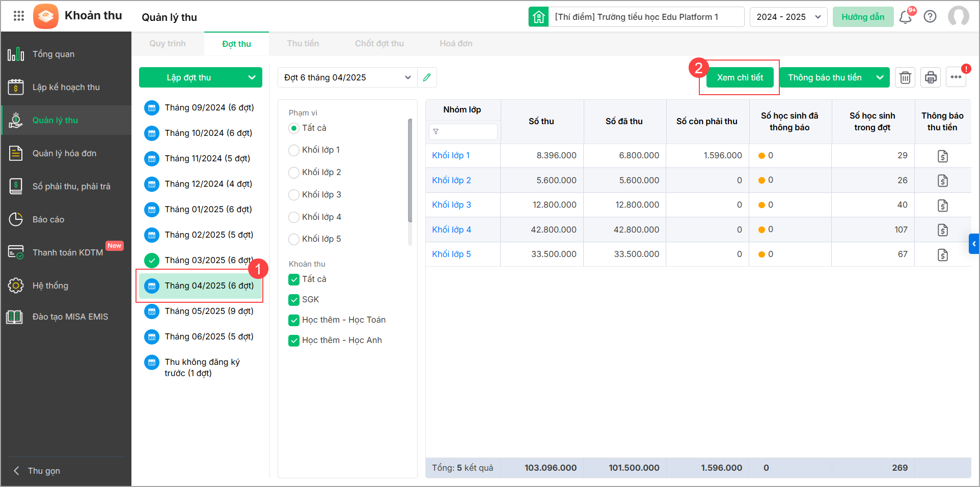980x487 pixels.
Task: Click the filter icon under Nhóm lớp
Action: (436, 132)
